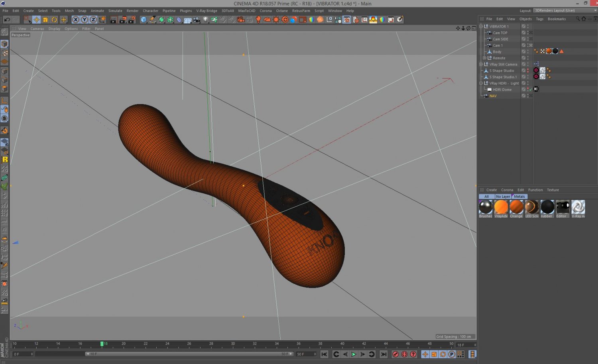Open the Edit Render Settings icon
The width and height of the screenshot is (598, 364).
tap(132, 20)
